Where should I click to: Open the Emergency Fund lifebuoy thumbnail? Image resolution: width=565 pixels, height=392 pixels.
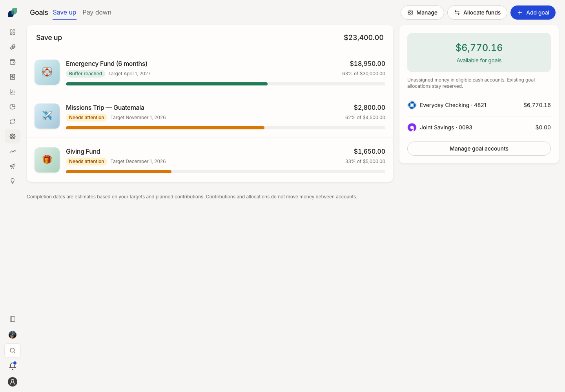point(47,72)
